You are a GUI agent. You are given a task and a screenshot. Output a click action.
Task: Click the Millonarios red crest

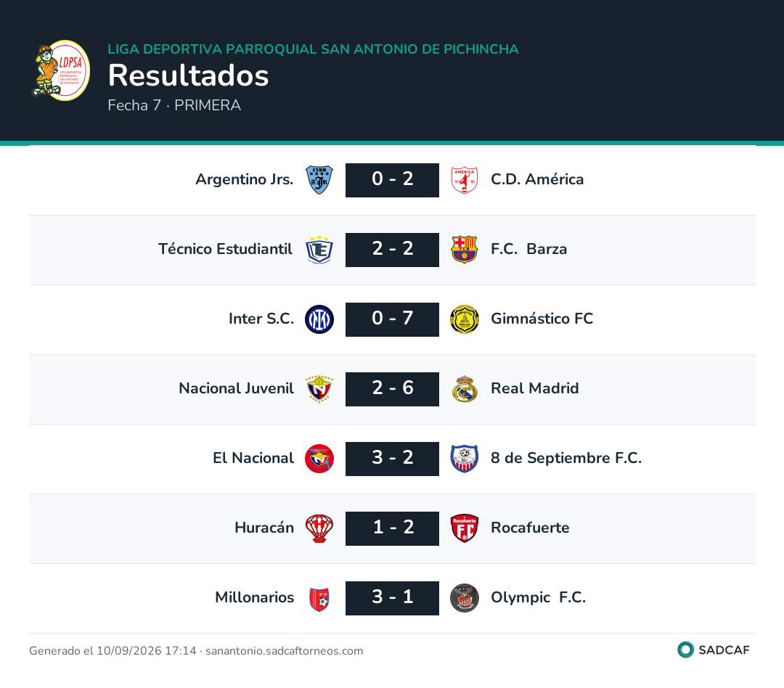(319, 598)
